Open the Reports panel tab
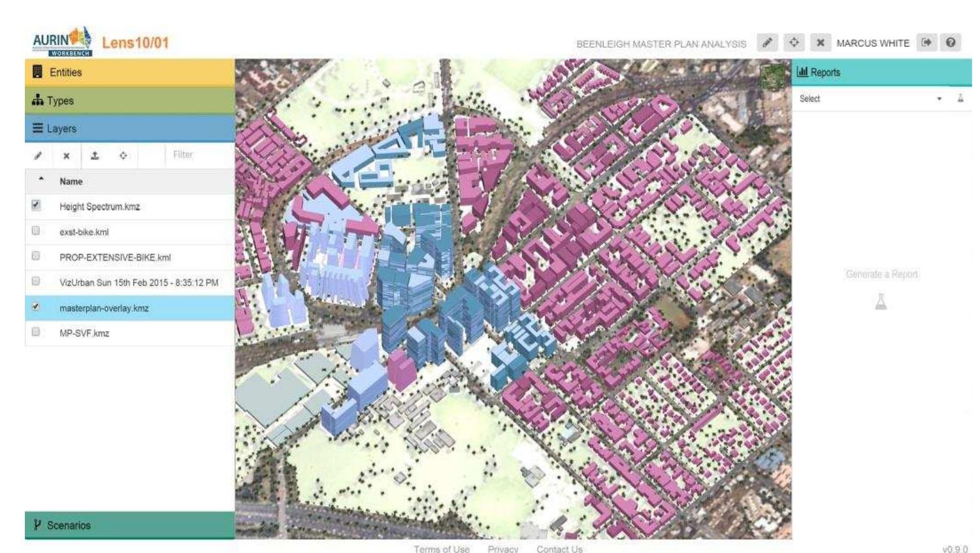Image resolution: width=980 pixels, height=553 pixels. (882, 72)
